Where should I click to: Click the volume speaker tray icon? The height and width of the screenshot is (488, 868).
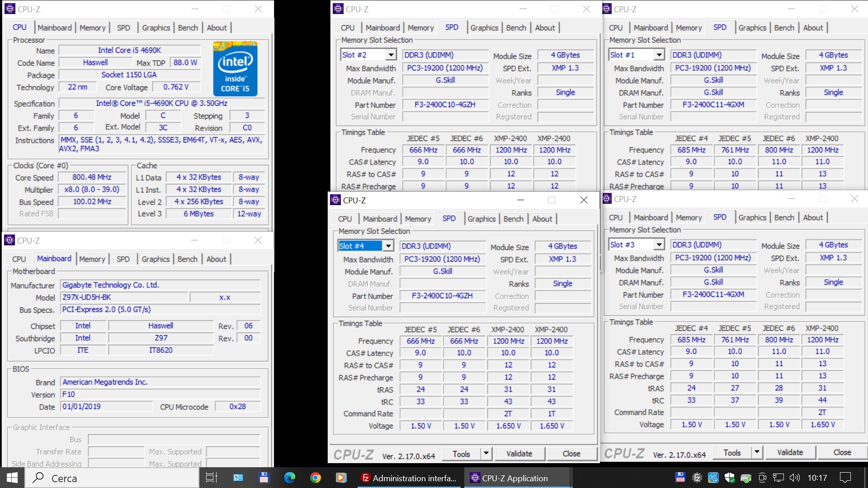pyautogui.click(x=794, y=478)
